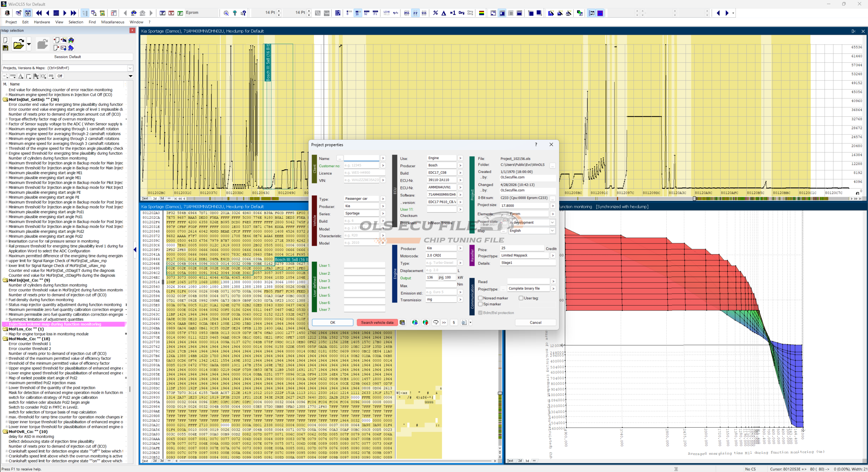Collapse the MoFInjQnt_Co folder
This screenshot has height=472, width=868.
(x=5, y=280)
